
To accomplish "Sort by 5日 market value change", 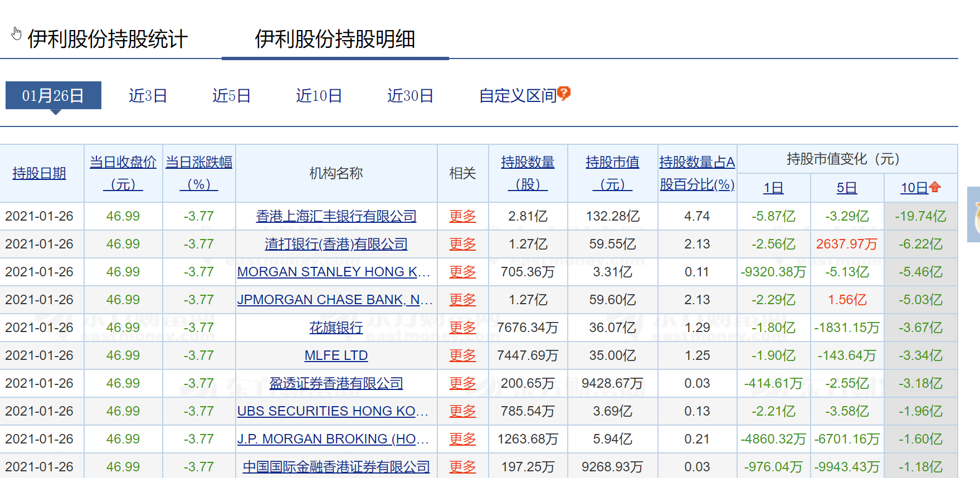I will [847, 188].
